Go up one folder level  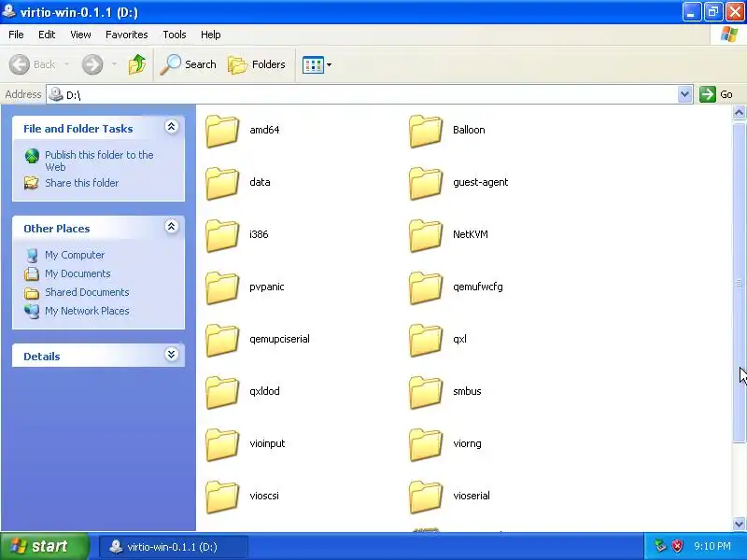[x=137, y=64]
